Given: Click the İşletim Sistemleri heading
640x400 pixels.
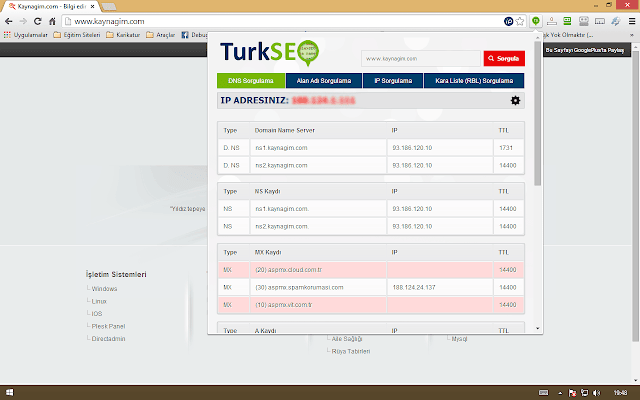Looking at the screenshot, I should click(x=116, y=274).
